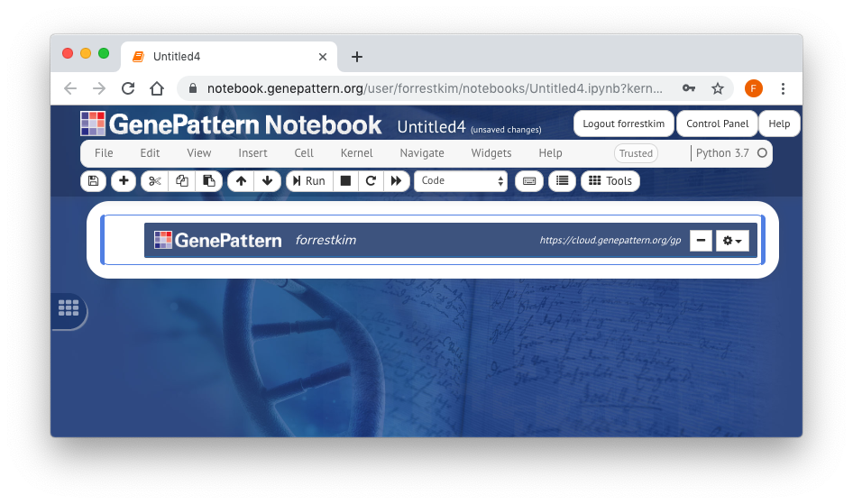
Task: Open a new browser tab
Action: pos(357,57)
